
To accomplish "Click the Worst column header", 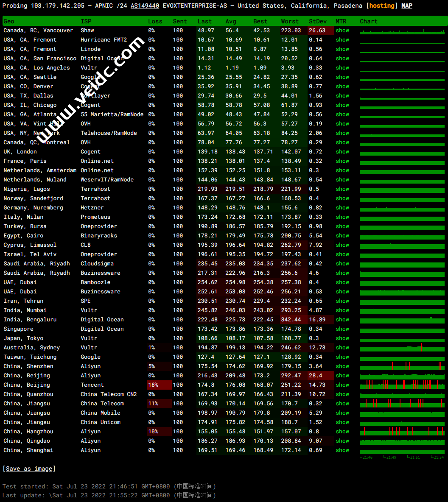I will 290,22.
